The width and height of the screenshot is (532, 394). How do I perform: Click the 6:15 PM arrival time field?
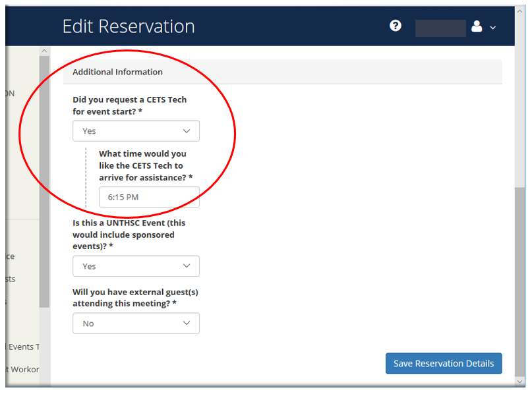[149, 197]
